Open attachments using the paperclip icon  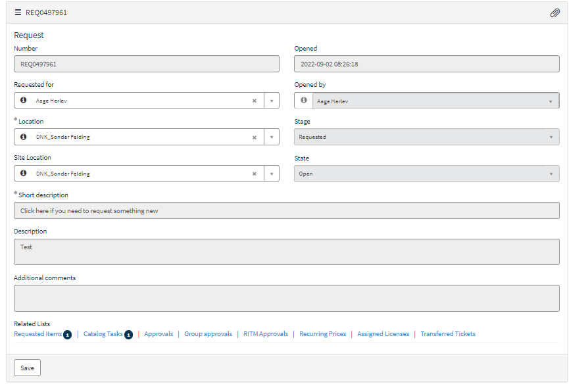(x=556, y=12)
